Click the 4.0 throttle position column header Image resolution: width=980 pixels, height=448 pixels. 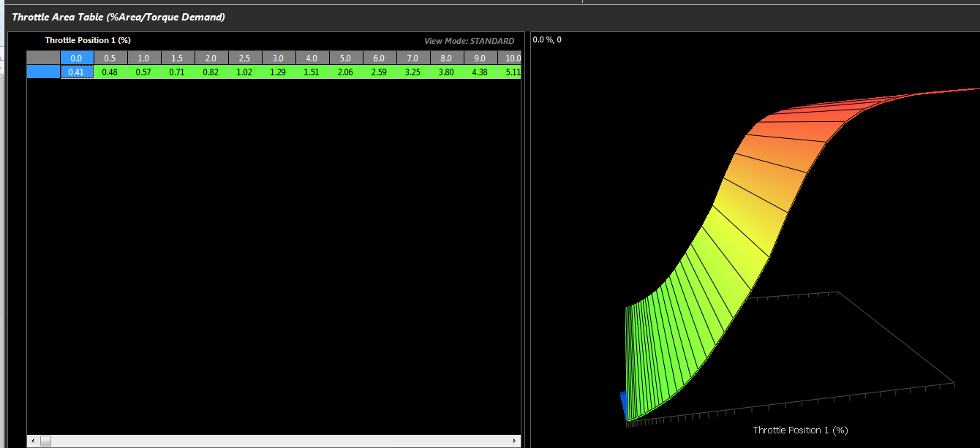[x=312, y=58]
